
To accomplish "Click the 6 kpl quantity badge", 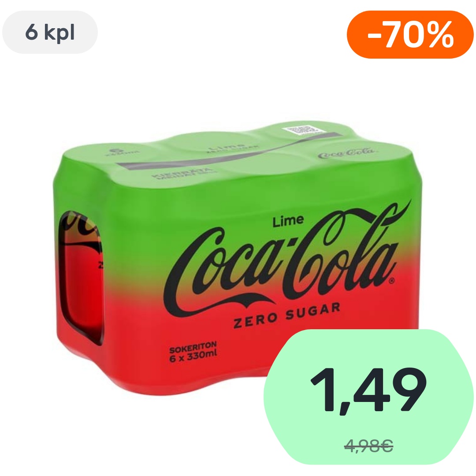I will coord(50,32).
